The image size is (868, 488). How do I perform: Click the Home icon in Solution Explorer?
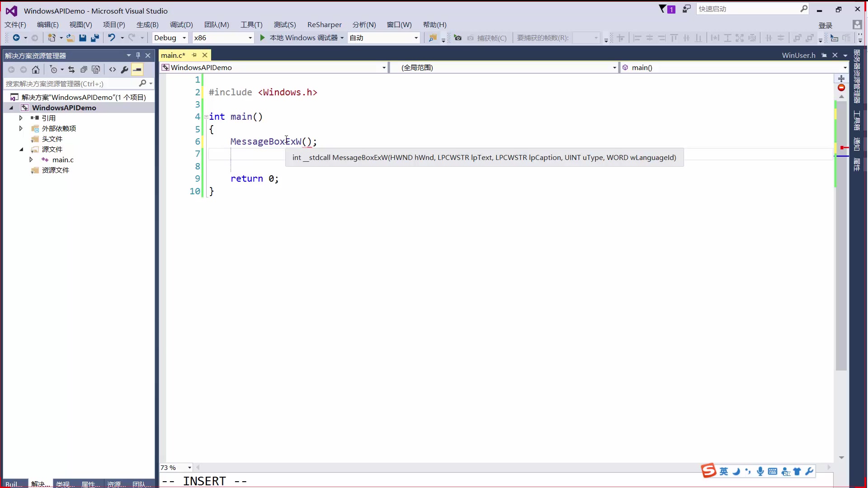pos(36,70)
